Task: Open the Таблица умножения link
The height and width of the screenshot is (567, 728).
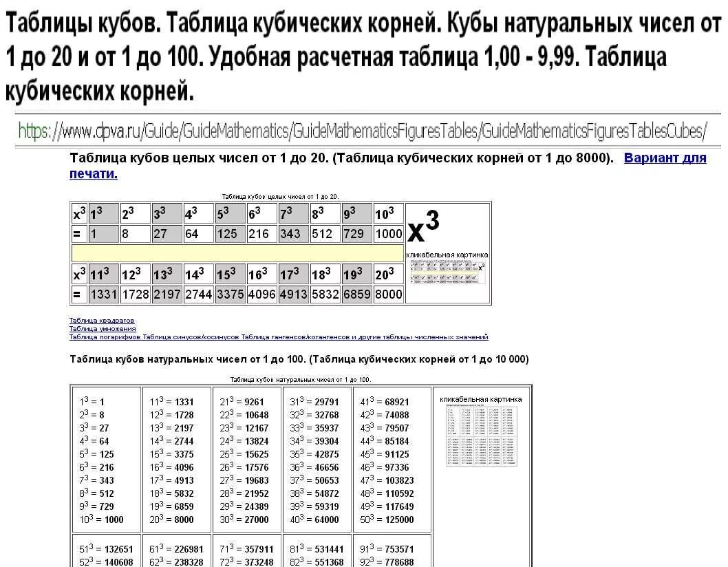Action: coord(101,329)
